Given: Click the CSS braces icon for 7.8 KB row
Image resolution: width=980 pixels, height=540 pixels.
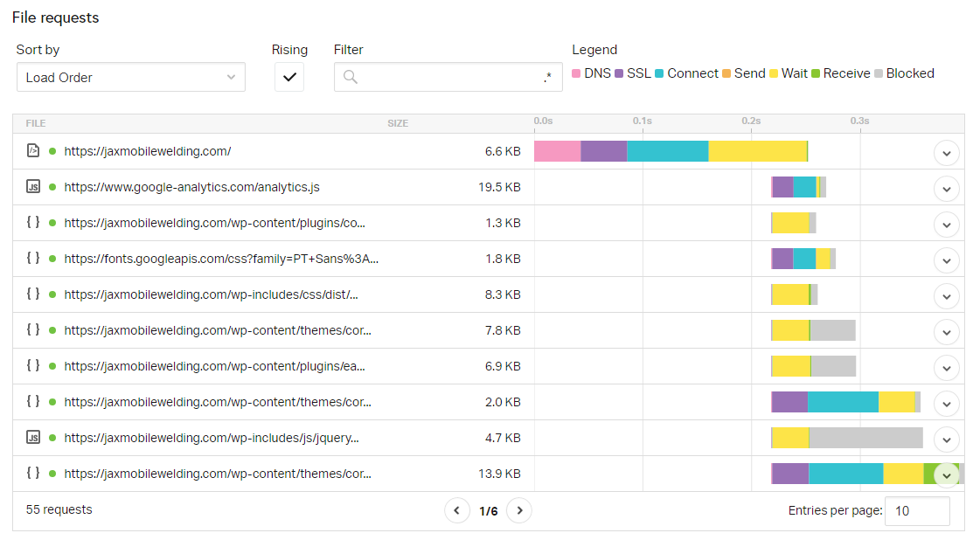Looking at the screenshot, I should point(33,329).
